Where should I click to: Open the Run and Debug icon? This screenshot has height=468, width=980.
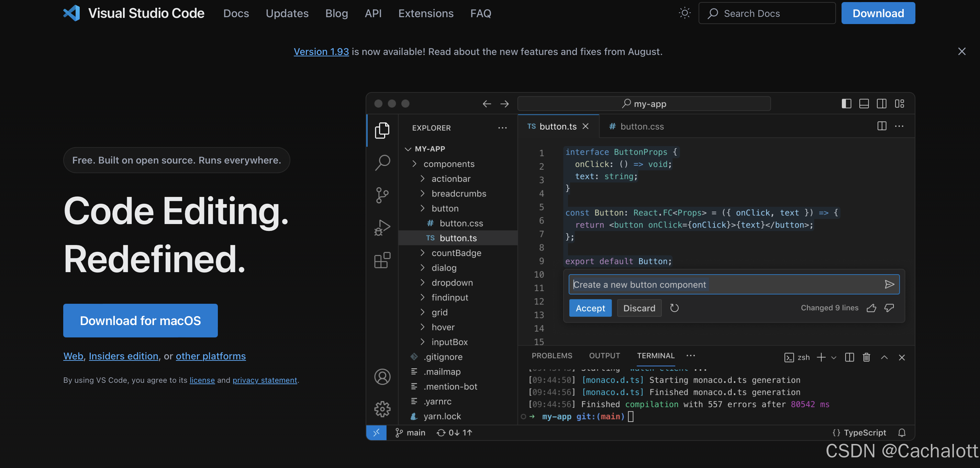click(382, 227)
